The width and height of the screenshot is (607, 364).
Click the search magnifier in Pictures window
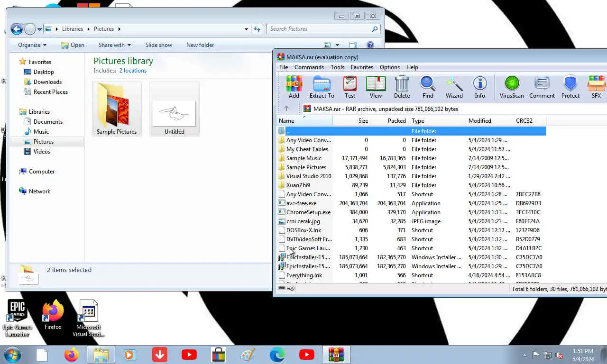pyautogui.click(x=375, y=29)
